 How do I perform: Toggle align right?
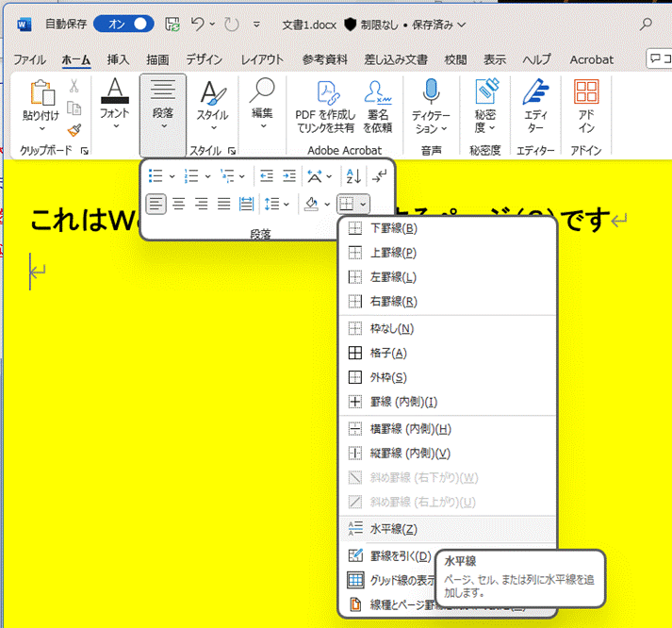201,204
